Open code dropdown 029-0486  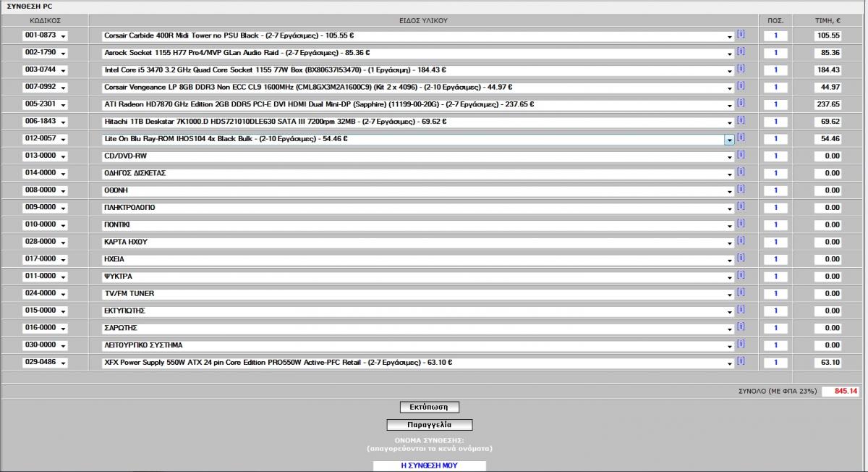pyautogui.click(x=45, y=363)
